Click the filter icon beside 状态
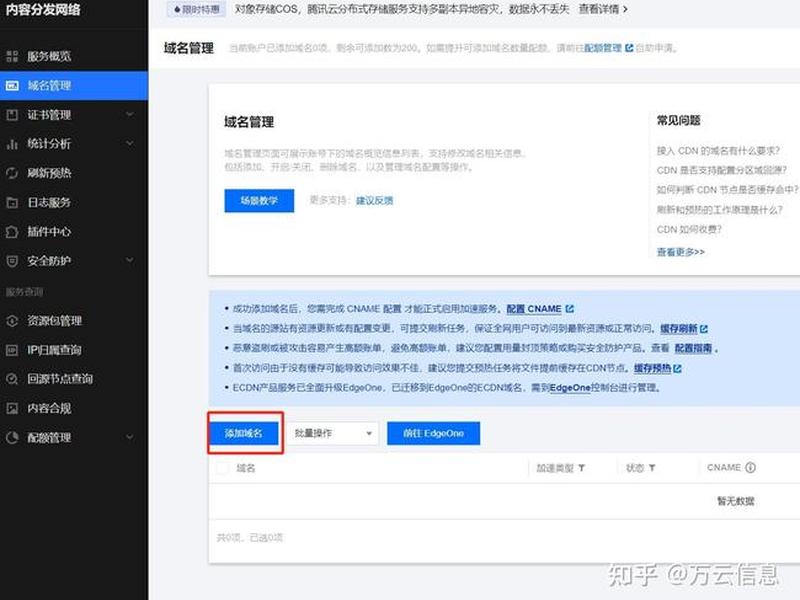The width and height of the screenshot is (800, 600). [x=652, y=468]
